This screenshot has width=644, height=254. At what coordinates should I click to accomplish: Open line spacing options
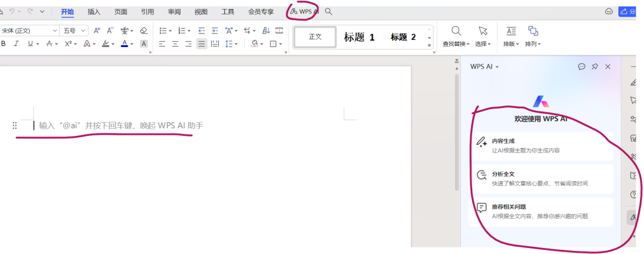[229, 44]
